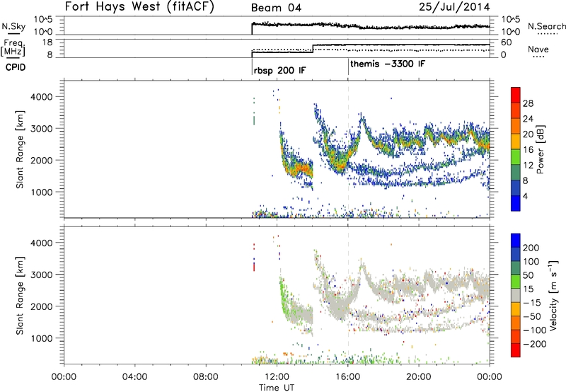
Task: Click the blue 200 Velocity colorbar segment
Action: tap(516, 241)
